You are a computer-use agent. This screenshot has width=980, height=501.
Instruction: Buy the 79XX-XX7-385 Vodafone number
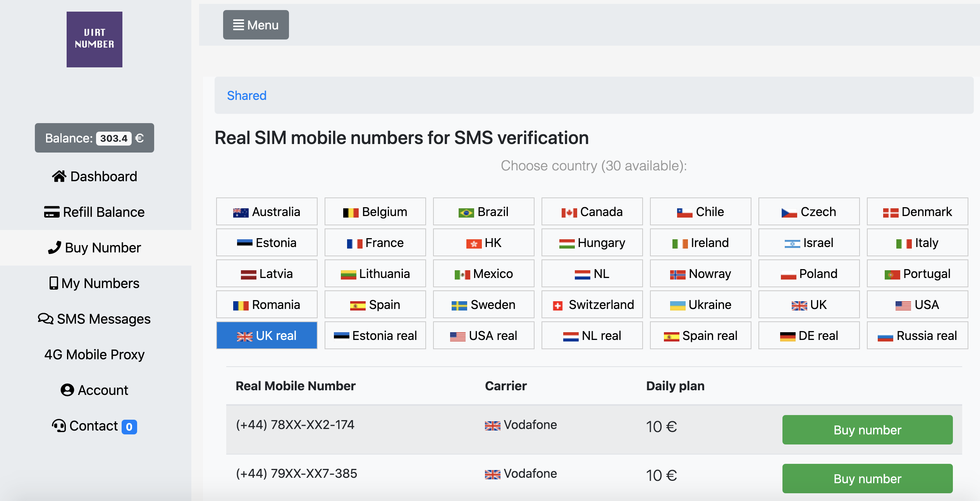(x=867, y=479)
